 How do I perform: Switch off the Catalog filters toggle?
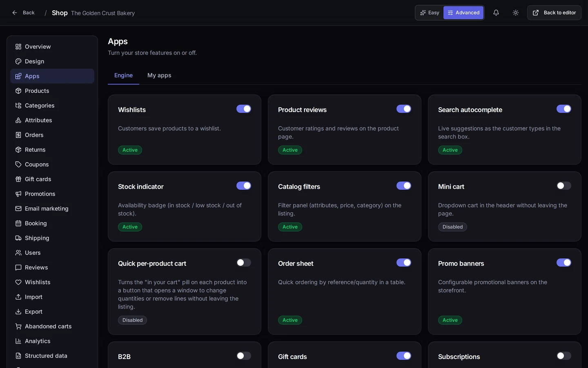[404, 186]
